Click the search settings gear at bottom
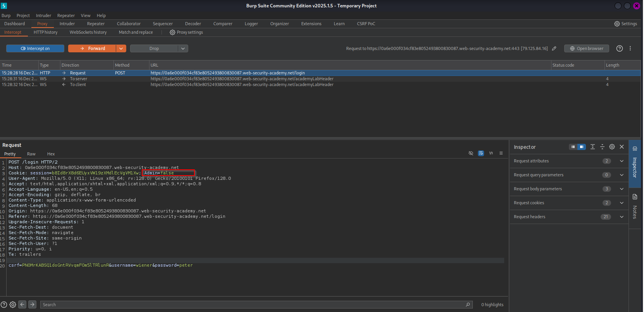Viewport: 644px width, 312px height. click(x=13, y=305)
